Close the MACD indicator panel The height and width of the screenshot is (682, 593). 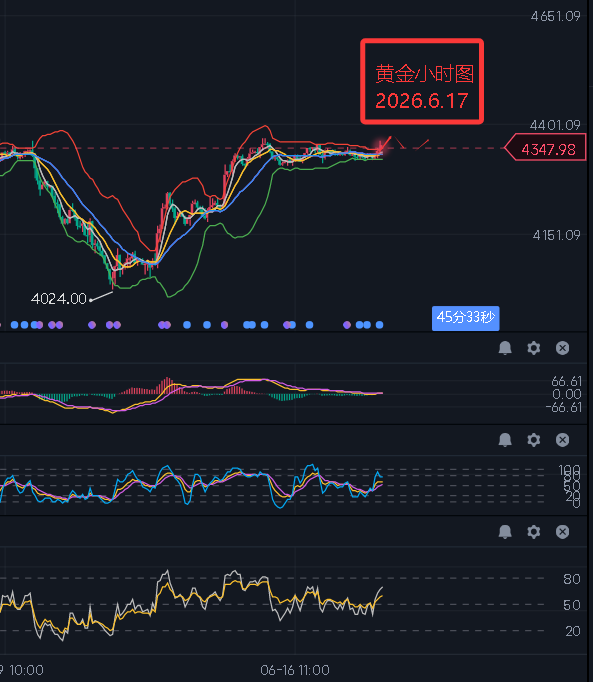pos(562,348)
